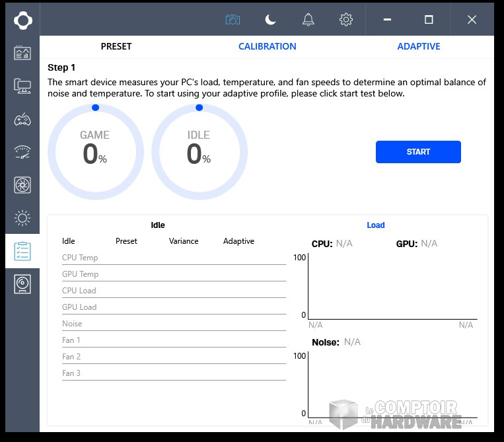Open the overclocking gauge sidebar icon
This screenshot has height=442, width=504.
pyautogui.click(x=22, y=152)
